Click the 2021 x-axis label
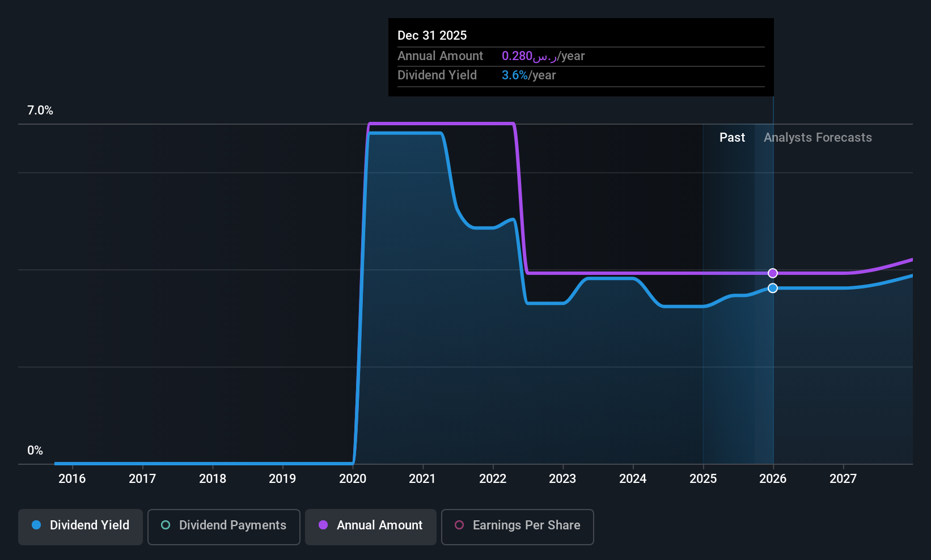 pyautogui.click(x=422, y=479)
